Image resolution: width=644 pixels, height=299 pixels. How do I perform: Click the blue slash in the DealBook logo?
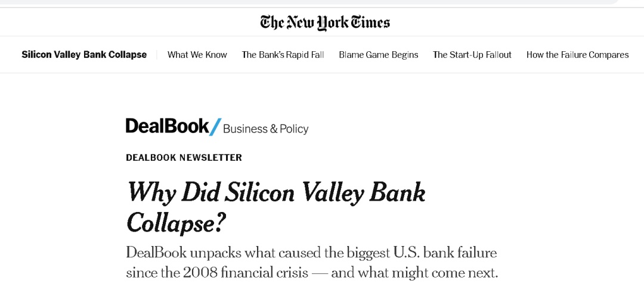(x=215, y=126)
